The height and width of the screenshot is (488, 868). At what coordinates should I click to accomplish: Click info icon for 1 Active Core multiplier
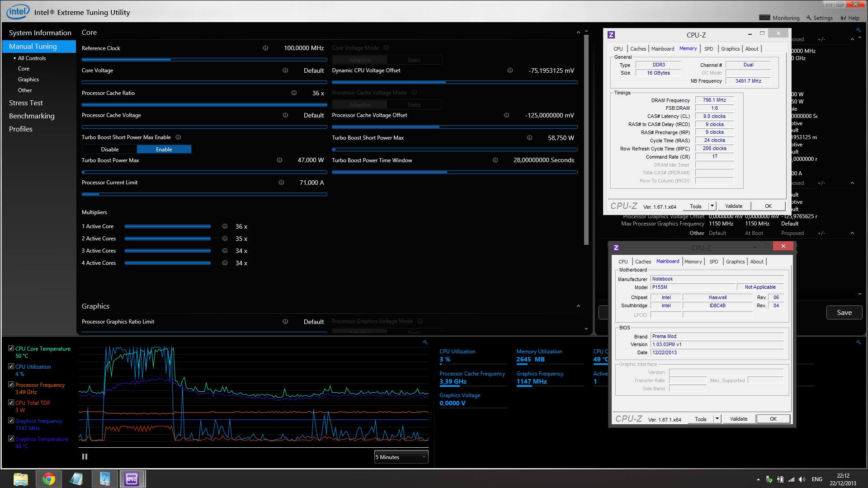point(225,226)
